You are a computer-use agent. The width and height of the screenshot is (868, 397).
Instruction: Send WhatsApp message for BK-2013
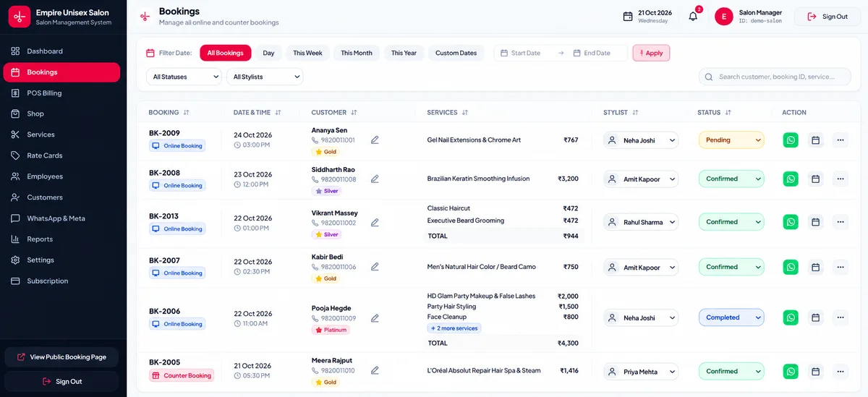(791, 222)
